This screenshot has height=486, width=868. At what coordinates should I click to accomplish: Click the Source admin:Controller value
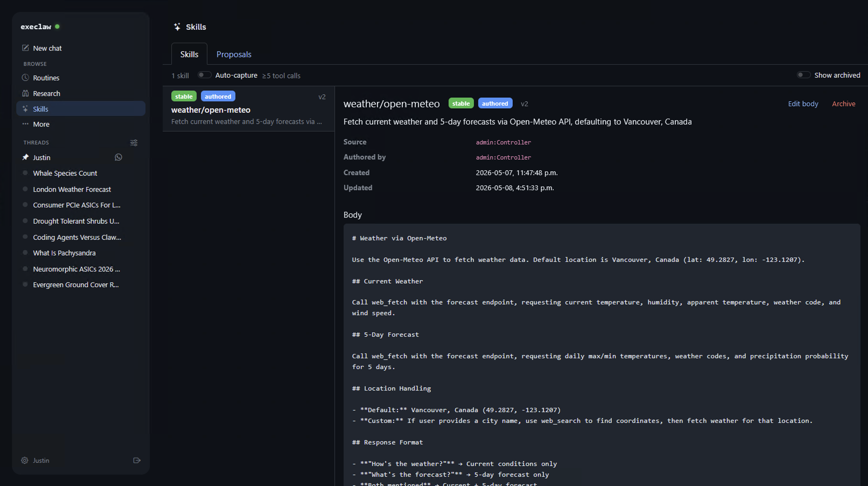coord(503,142)
